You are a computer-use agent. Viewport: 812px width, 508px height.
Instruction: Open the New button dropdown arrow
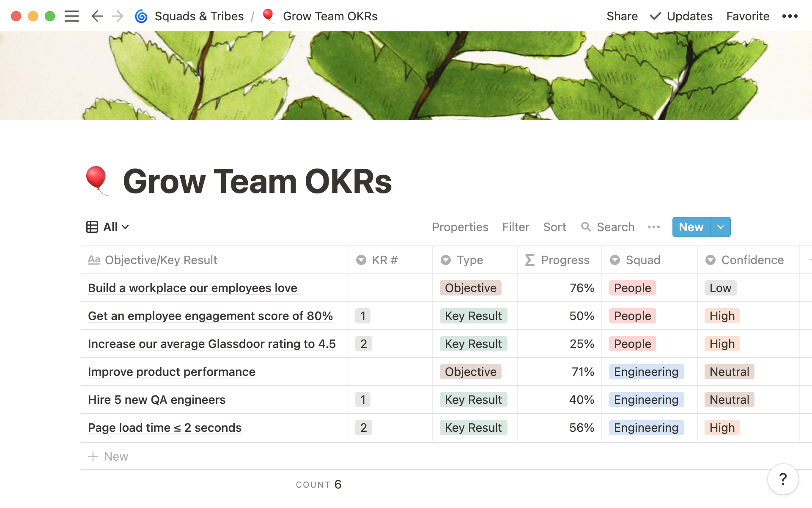pyautogui.click(x=721, y=227)
